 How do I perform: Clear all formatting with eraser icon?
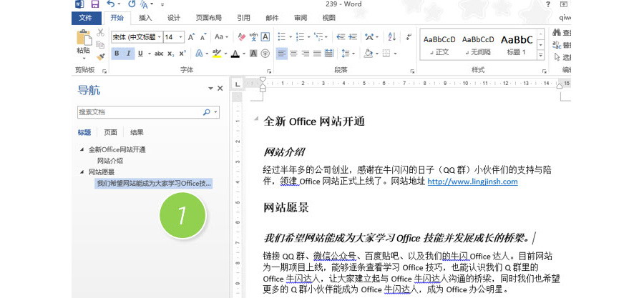click(242, 37)
